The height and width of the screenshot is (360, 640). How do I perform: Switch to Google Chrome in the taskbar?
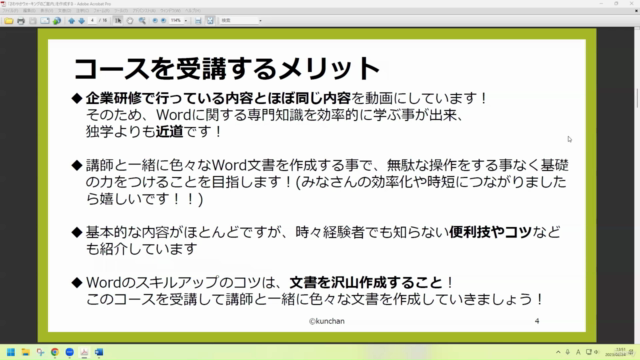[x=55, y=352]
